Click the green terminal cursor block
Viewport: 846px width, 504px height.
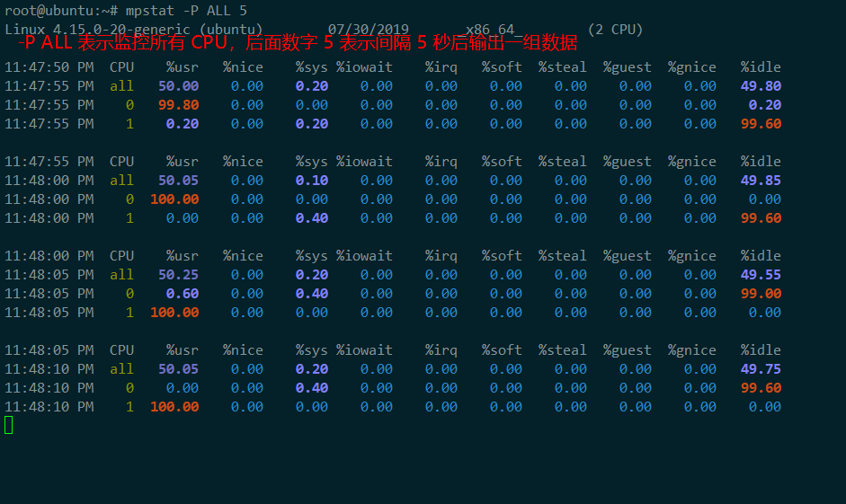9,425
